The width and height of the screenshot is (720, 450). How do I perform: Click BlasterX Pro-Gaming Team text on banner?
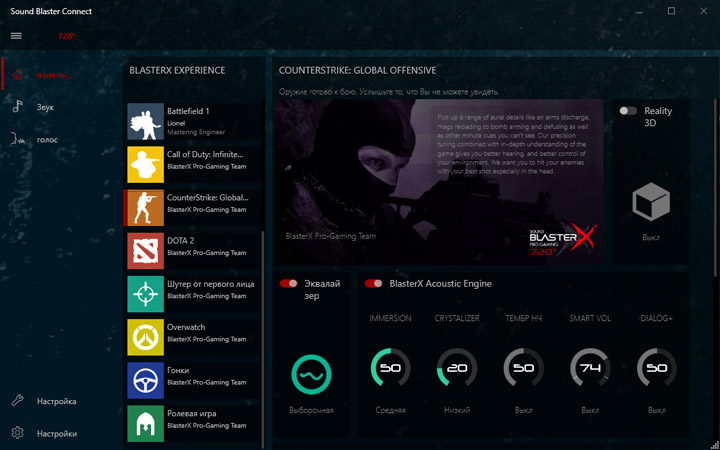(331, 236)
